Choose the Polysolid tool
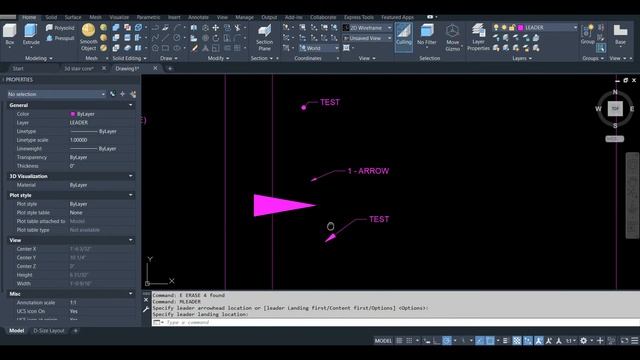The image size is (640, 360). coord(60,28)
